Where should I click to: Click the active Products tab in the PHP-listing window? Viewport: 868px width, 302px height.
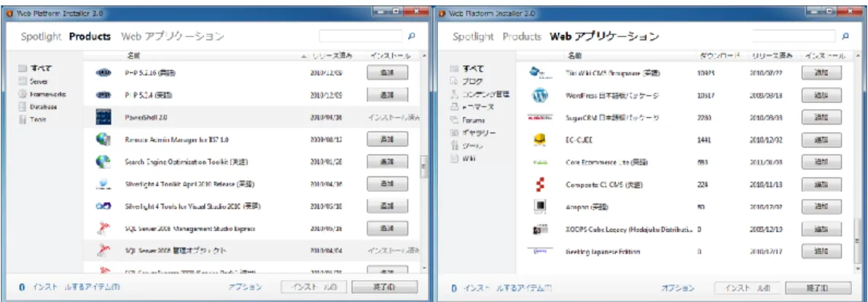tap(90, 36)
